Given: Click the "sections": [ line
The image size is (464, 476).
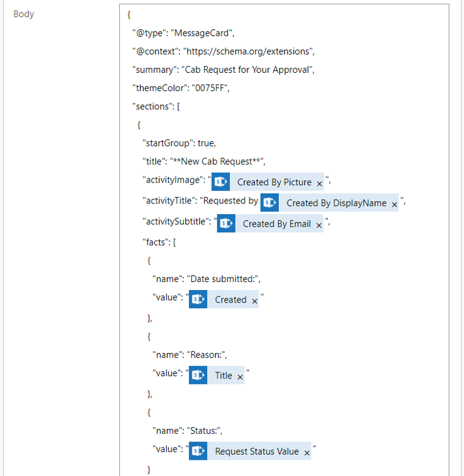Looking at the screenshot, I should tap(156, 106).
